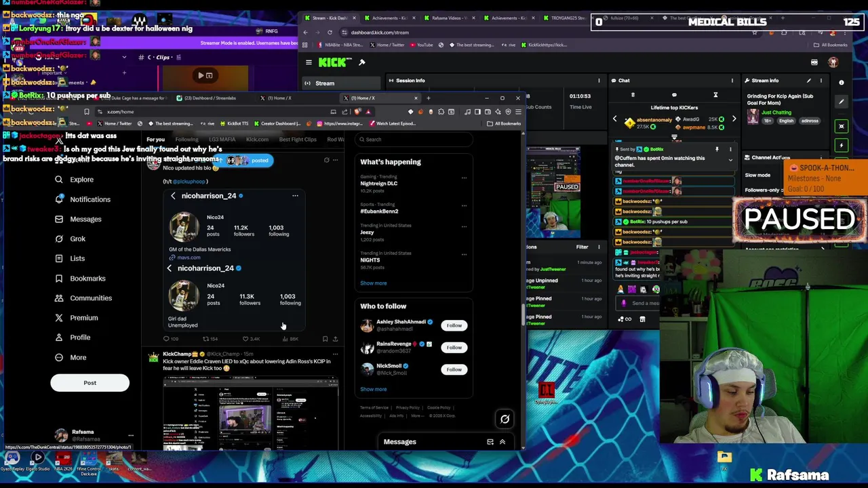
Task: Open Communities in the X sidebar
Action: 83,298
